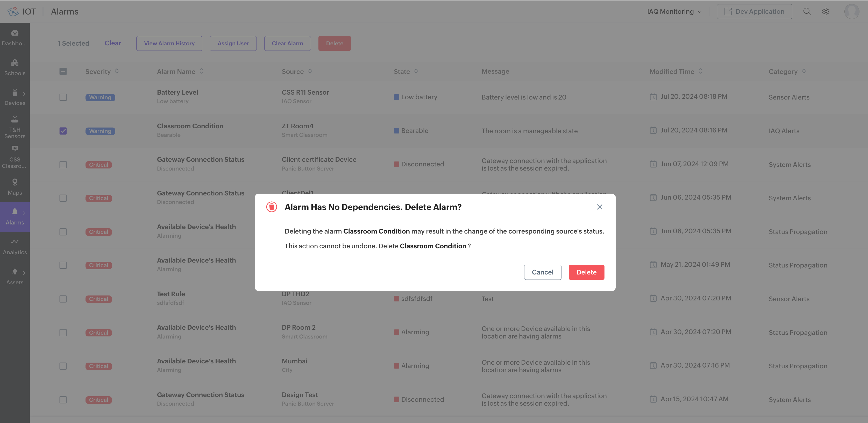The image size is (868, 423).
Task: Go to Schools in the sidebar
Action: click(x=15, y=67)
